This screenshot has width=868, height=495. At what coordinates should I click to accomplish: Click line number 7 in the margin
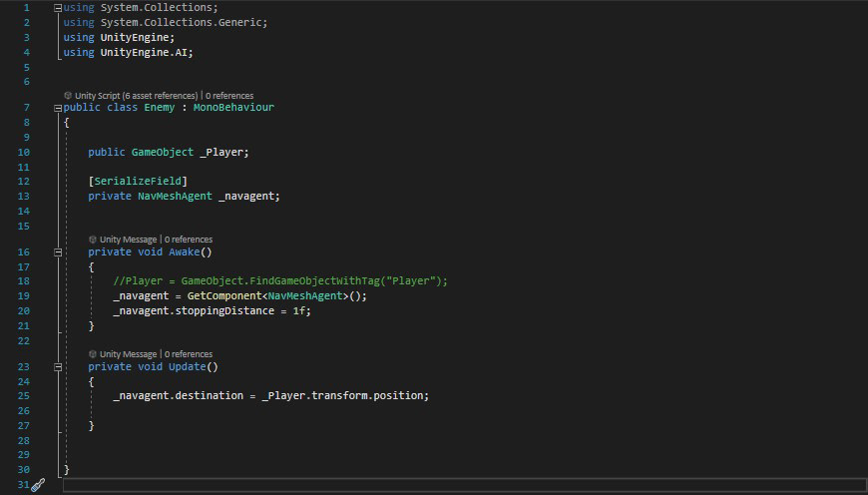pyautogui.click(x=26, y=108)
